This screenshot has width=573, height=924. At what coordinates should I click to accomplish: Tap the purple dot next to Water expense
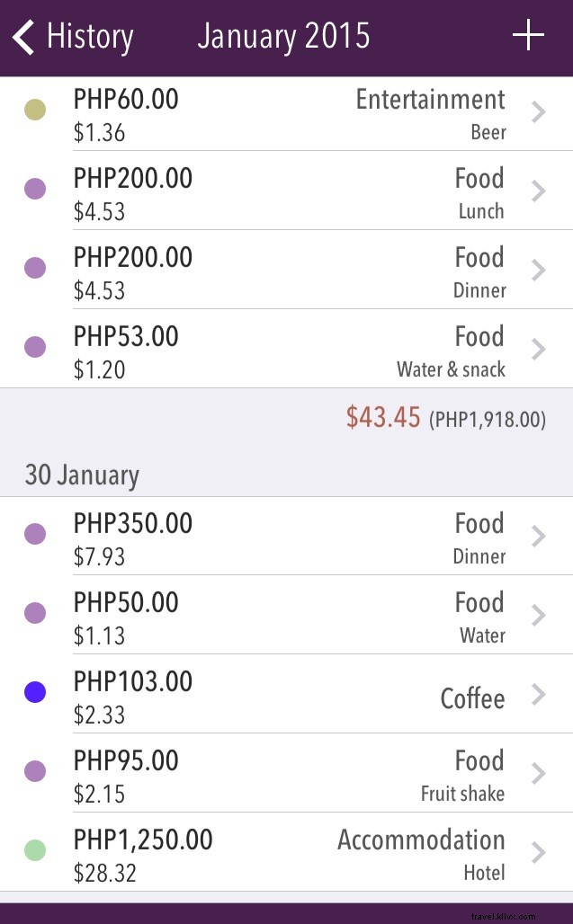click(35, 613)
